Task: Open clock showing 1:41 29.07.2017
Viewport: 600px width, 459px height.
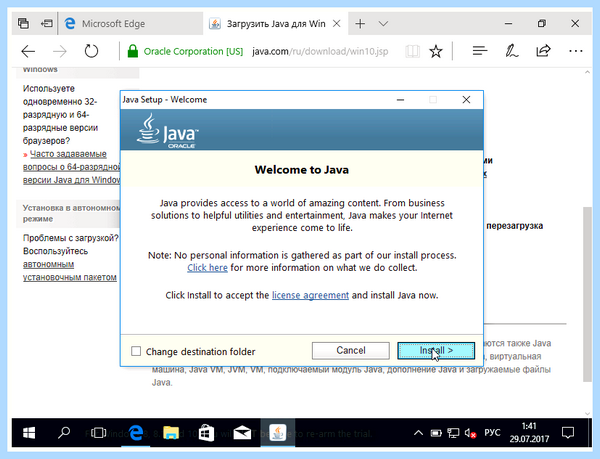Action: 529,433
